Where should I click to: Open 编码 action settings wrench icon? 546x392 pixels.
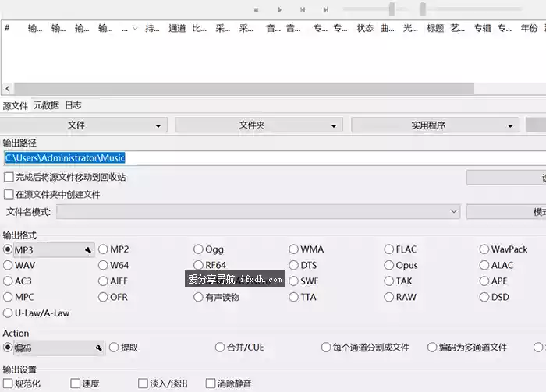[x=98, y=348]
